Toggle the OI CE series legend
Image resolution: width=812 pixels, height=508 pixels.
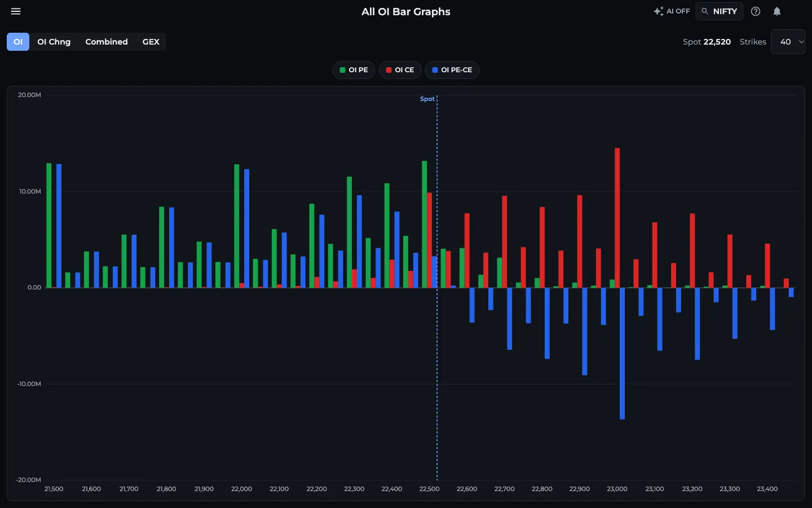pos(400,70)
